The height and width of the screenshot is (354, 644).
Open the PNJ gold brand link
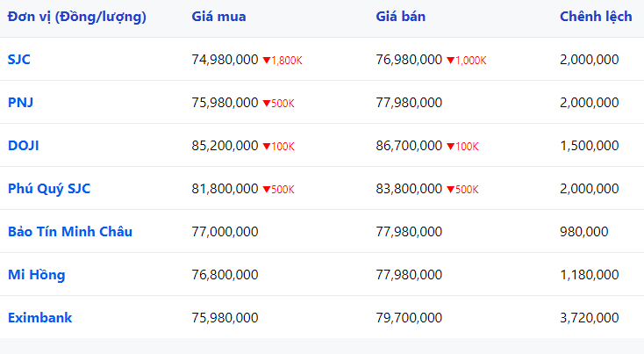(x=20, y=103)
